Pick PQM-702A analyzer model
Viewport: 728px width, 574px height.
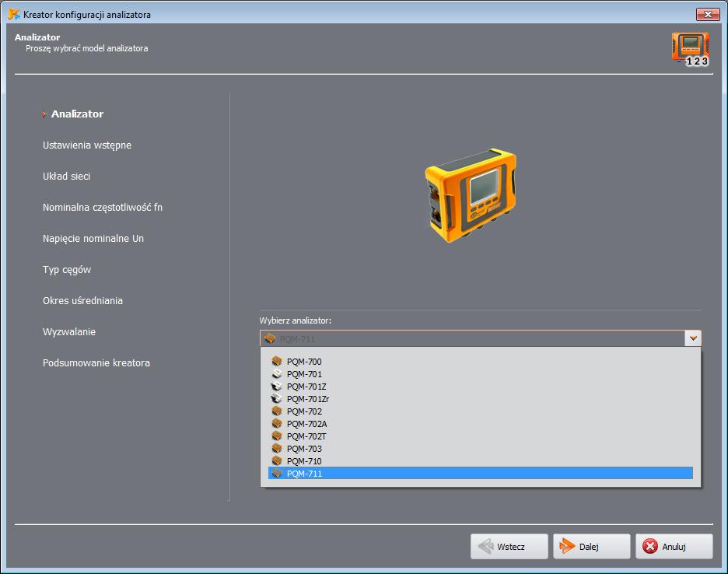coord(481,424)
